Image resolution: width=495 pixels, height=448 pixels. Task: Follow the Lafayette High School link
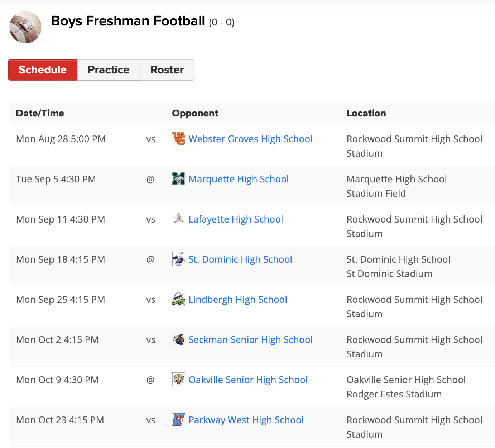tap(236, 219)
